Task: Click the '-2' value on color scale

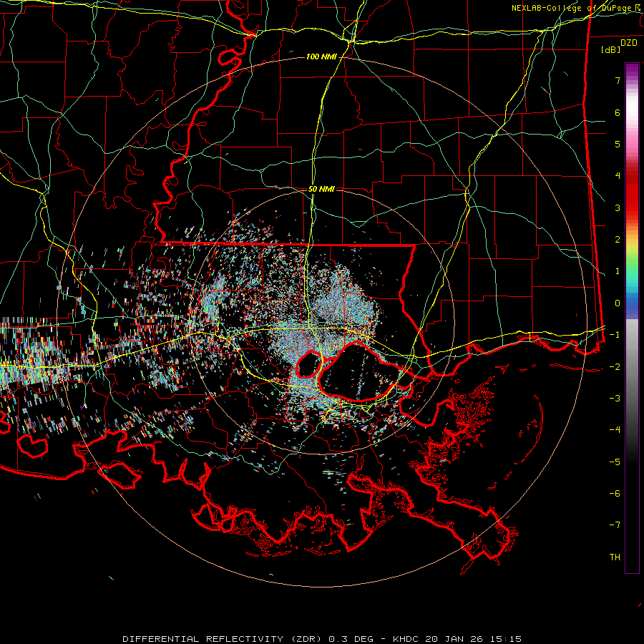Action: pyautogui.click(x=615, y=367)
